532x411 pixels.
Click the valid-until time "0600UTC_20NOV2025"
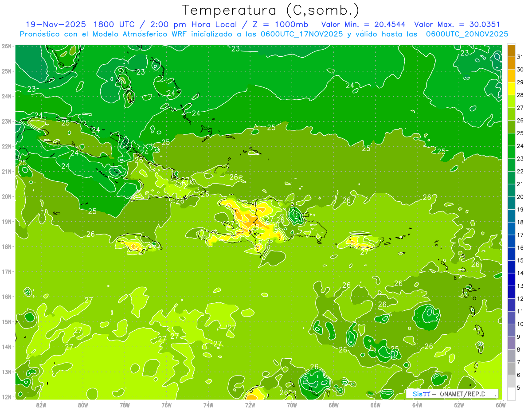coord(467,34)
